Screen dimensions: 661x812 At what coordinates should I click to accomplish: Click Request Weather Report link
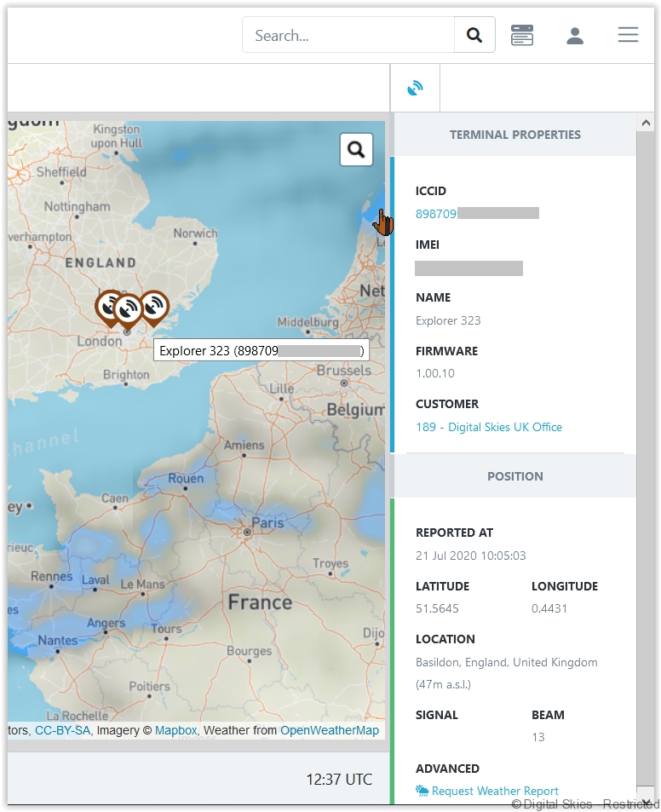(495, 791)
